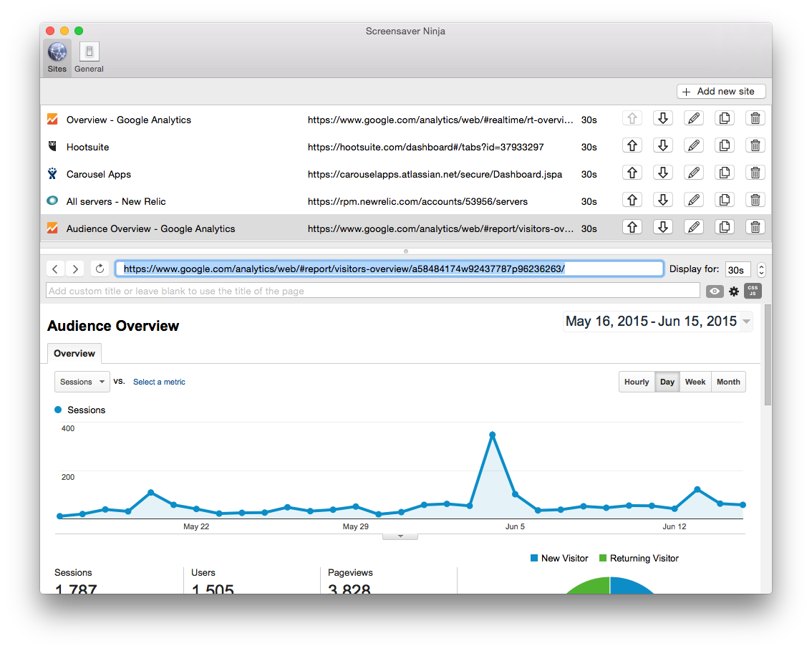The height and width of the screenshot is (651, 812).
Task: Move the Hootsuite row up
Action: point(632,146)
